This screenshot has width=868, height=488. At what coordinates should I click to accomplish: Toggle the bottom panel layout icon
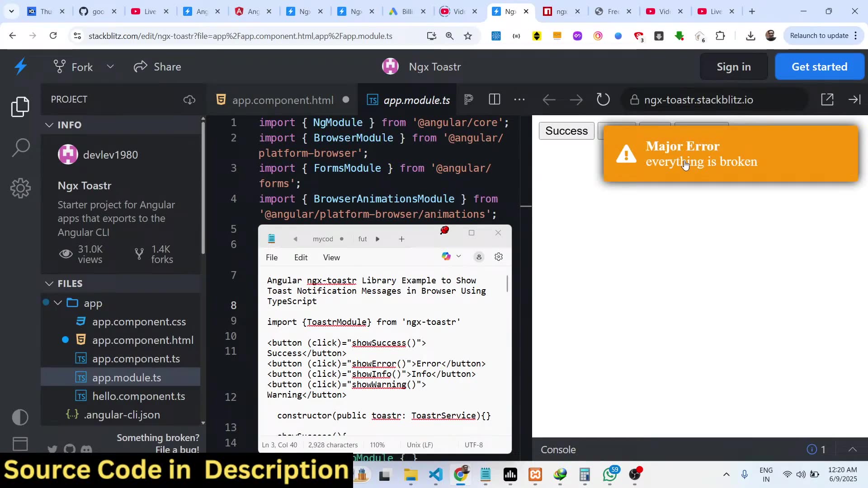tap(20, 444)
